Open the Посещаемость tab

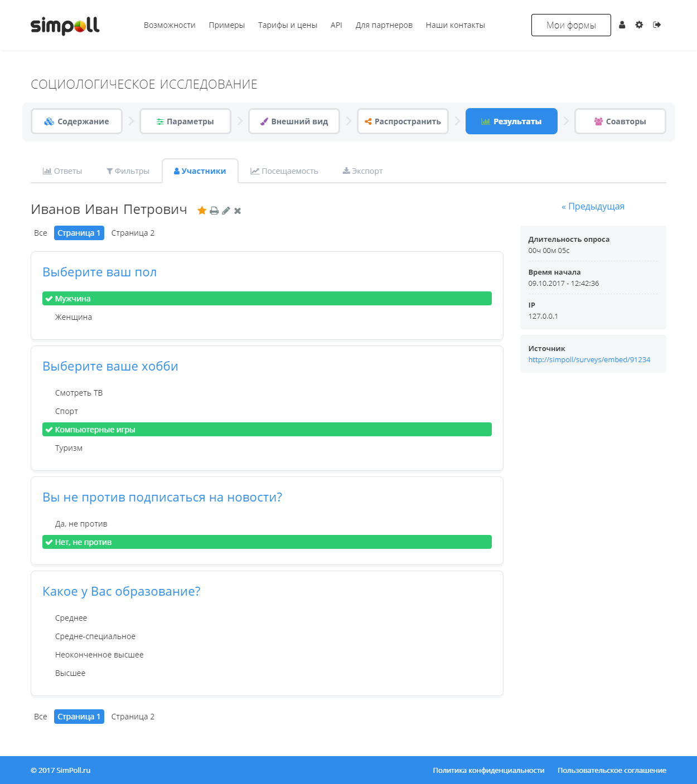[284, 171]
